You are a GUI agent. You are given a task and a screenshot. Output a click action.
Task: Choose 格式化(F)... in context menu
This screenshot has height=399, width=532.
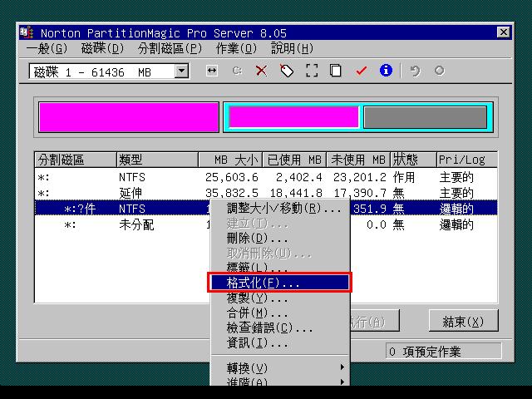280,283
